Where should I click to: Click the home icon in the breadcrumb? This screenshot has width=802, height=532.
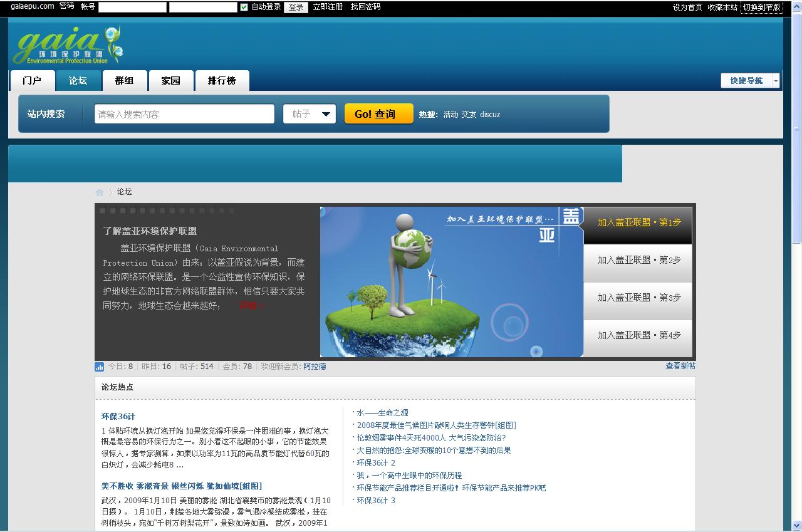coord(99,192)
